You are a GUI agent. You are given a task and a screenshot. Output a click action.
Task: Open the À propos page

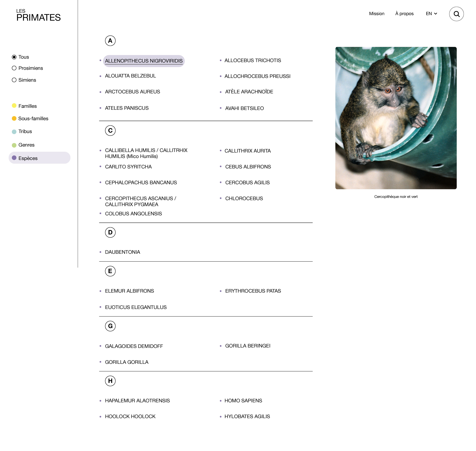click(x=404, y=14)
